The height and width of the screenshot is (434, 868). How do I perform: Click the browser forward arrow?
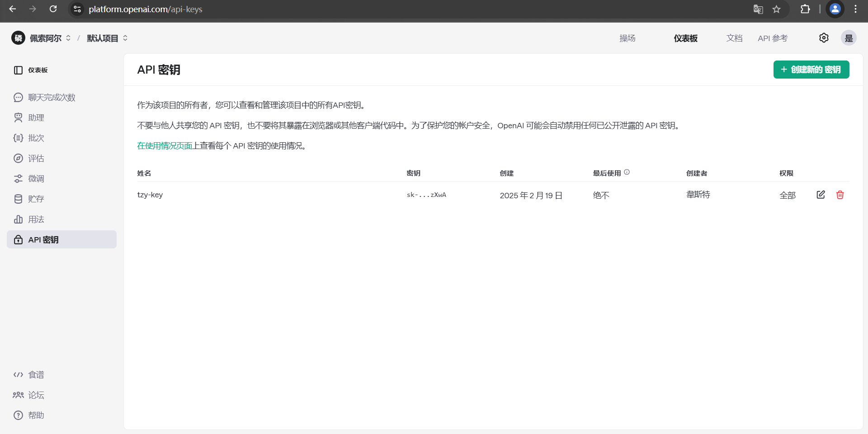click(33, 9)
